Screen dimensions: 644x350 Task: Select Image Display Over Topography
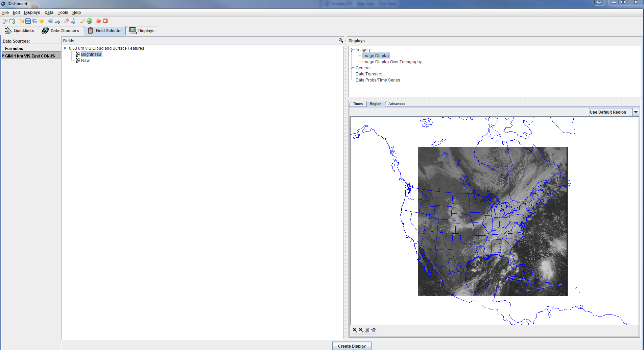pyautogui.click(x=392, y=62)
